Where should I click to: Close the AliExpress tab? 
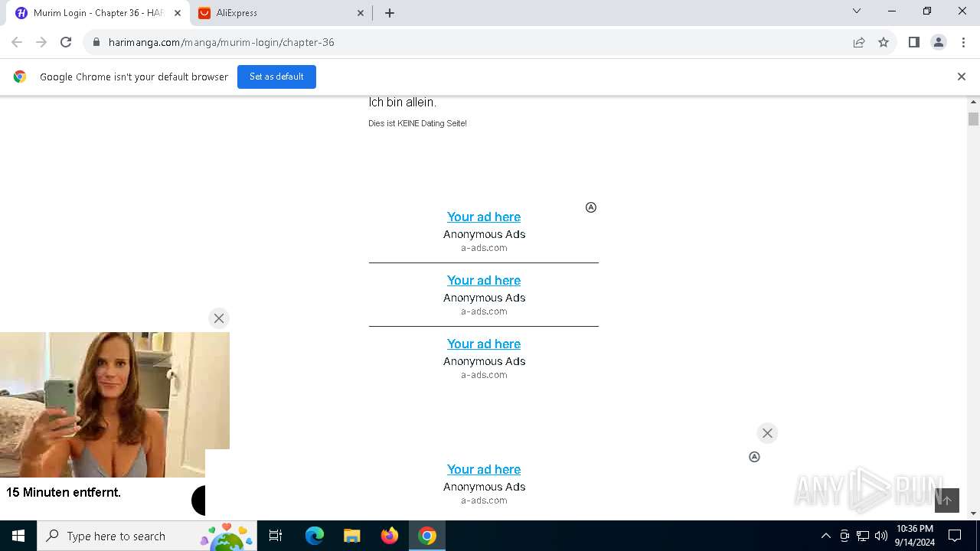361,13
